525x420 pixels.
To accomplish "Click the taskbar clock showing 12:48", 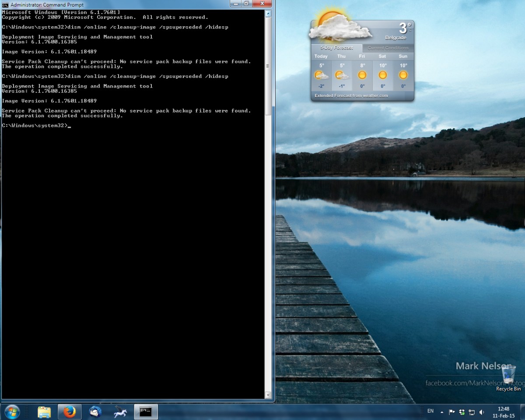I will tap(504, 412).
